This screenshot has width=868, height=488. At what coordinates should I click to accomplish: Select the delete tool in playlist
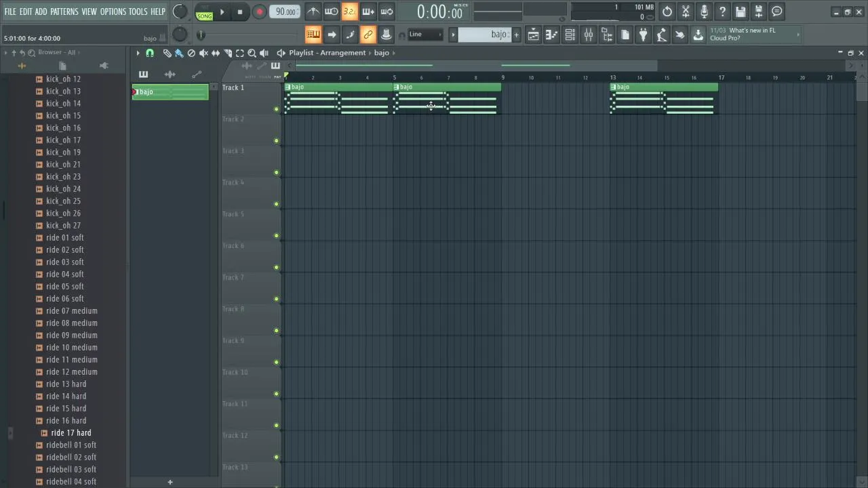tap(191, 53)
